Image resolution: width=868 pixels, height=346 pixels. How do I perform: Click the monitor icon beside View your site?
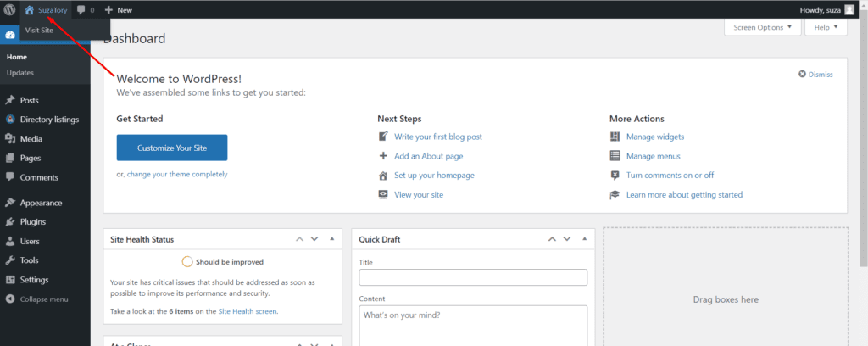(x=383, y=195)
